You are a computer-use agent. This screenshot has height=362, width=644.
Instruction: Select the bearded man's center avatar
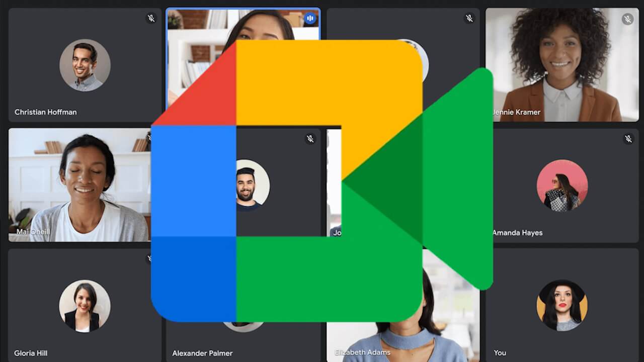pos(253,185)
